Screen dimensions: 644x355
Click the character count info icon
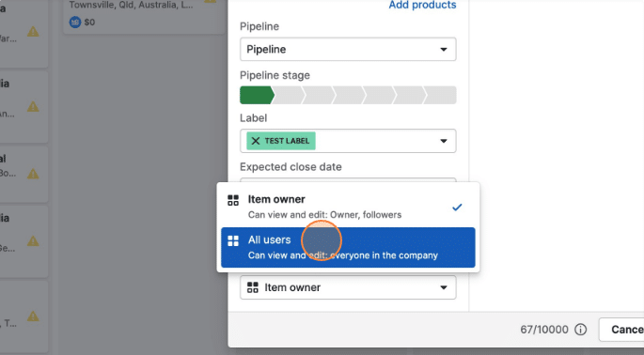580,329
